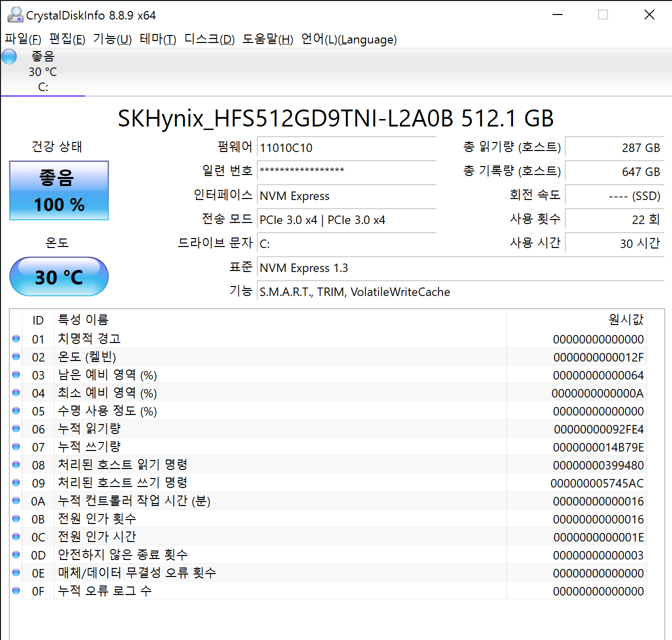Click the 사용 시간 value 30 시간
This screenshot has height=640, width=672.
click(x=614, y=243)
